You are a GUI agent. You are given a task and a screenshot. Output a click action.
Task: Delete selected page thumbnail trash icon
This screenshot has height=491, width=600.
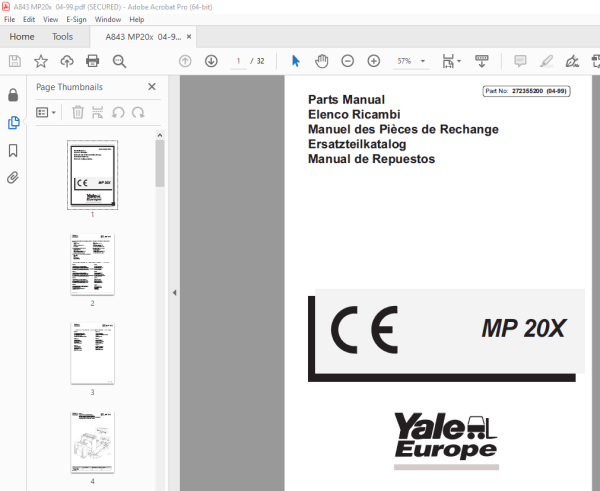pyautogui.click(x=78, y=113)
